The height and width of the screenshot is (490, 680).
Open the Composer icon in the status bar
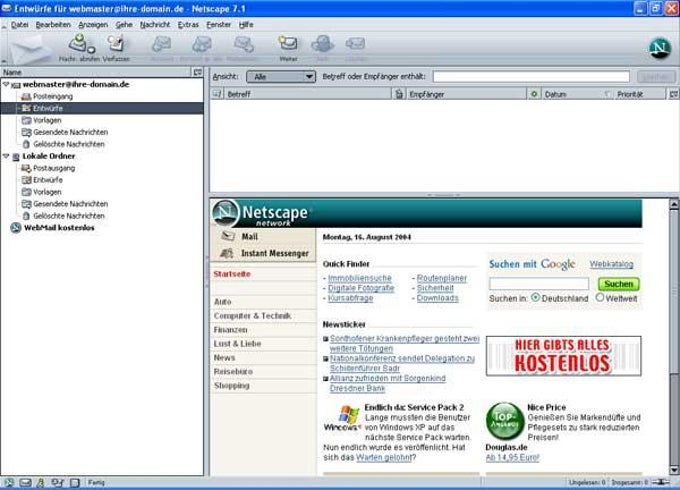[x=58, y=483]
